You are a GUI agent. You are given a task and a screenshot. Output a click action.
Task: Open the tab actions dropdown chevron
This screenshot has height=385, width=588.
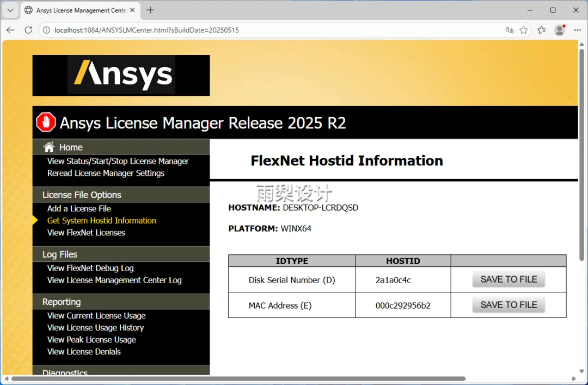pyautogui.click(x=10, y=10)
